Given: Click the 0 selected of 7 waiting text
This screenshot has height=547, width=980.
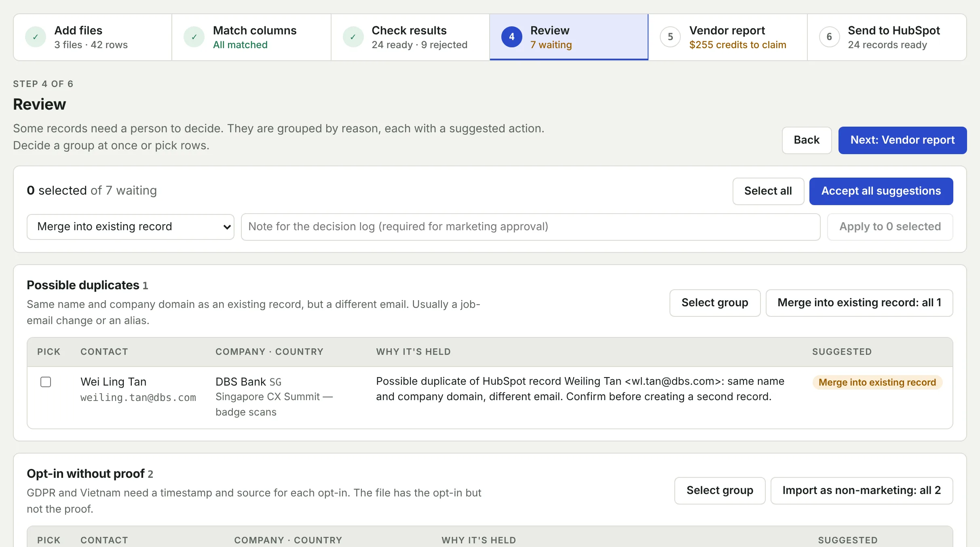Looking at the screenshot, I should (92, 191).
